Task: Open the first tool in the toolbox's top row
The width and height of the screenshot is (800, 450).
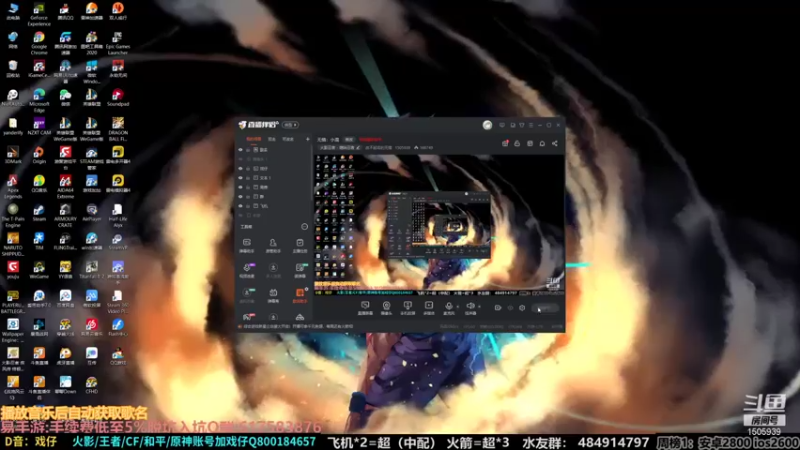Action: [x=246, y=245]
